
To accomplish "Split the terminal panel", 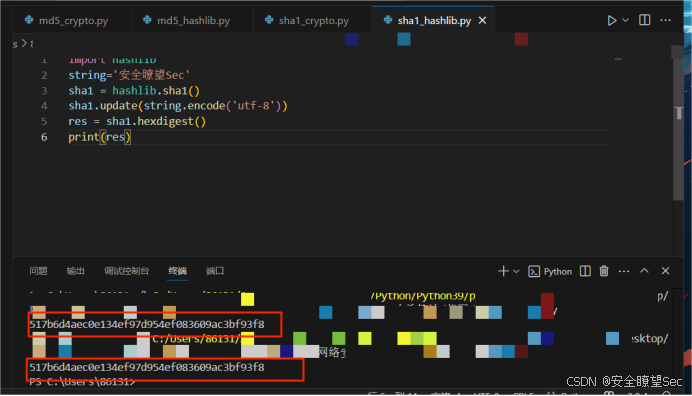I will pos(585,271).
